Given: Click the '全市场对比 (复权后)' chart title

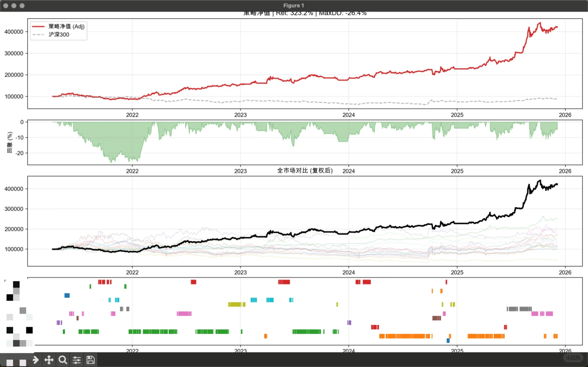Looking at the screenshot, I should point(305,171).
